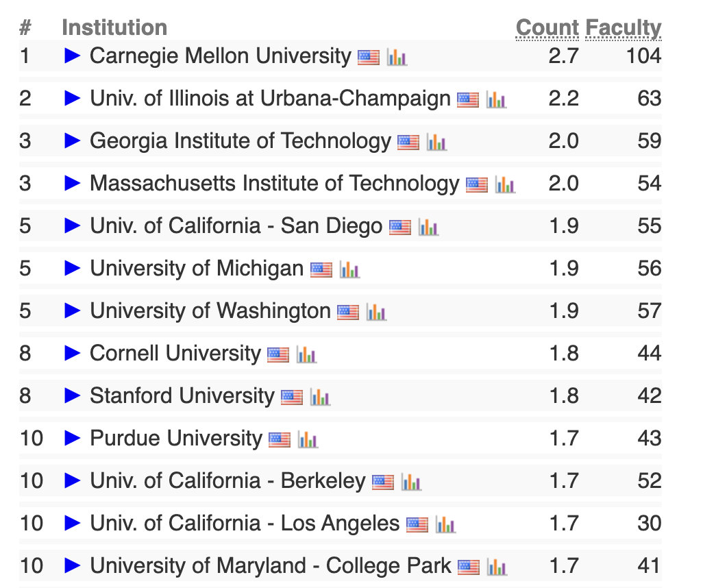Expand the Carnegie Mellon University row
703x588 pixels.
pyautogui.click(x=72, y=56)
